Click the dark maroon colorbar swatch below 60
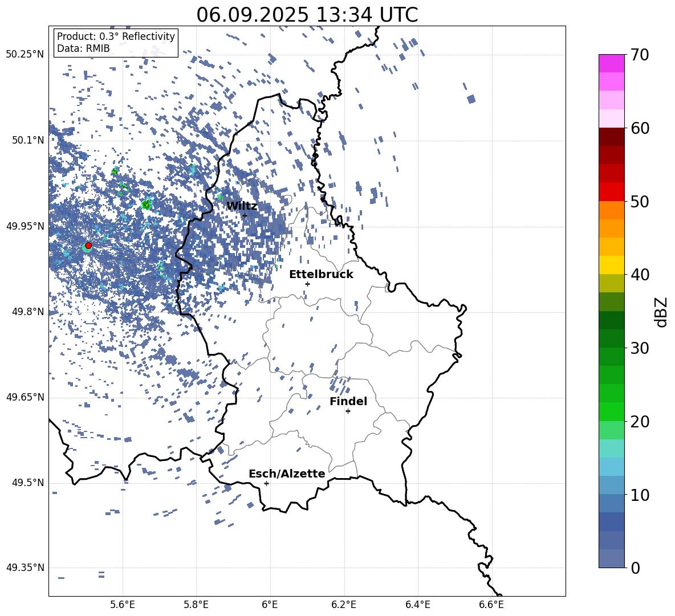 tap(612, 137)
